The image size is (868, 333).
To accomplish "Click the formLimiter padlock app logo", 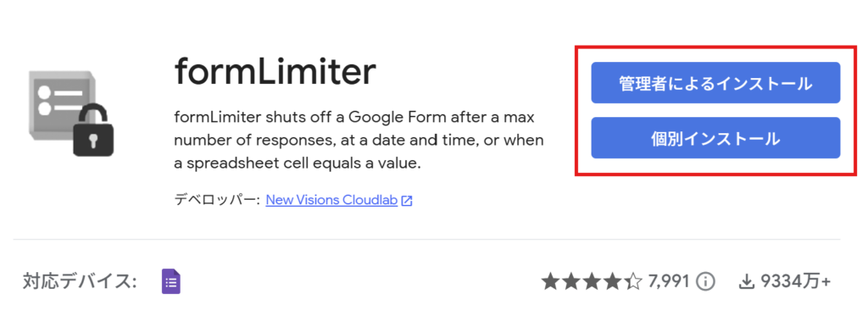I will (x=71, y=113).
